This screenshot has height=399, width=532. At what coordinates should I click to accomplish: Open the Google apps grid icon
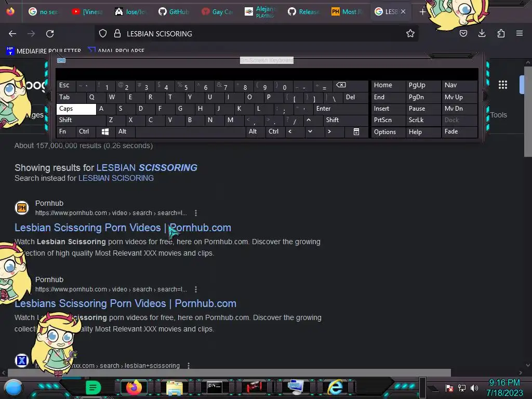tap(502, 85)
